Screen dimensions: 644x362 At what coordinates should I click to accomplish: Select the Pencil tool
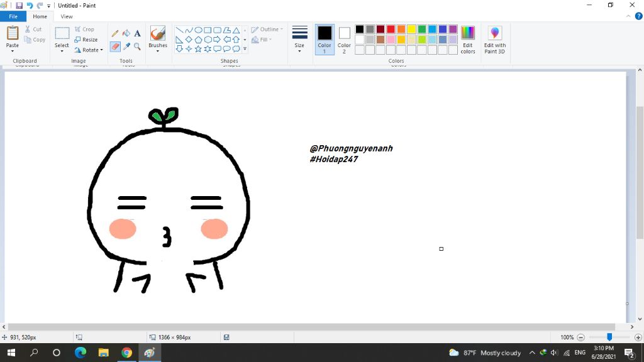click(115, 33)
